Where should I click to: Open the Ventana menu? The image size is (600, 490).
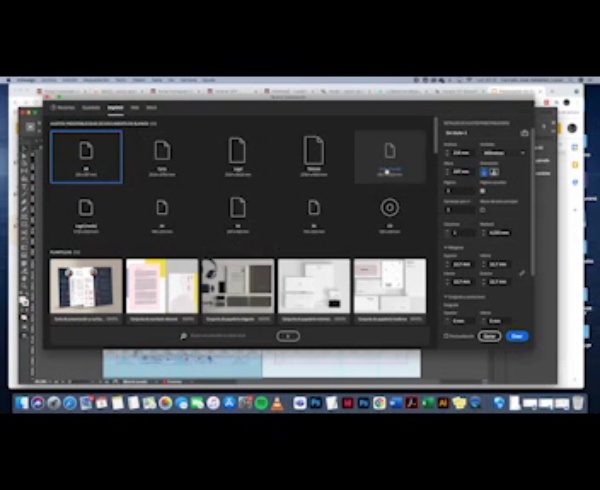point(188,80)
